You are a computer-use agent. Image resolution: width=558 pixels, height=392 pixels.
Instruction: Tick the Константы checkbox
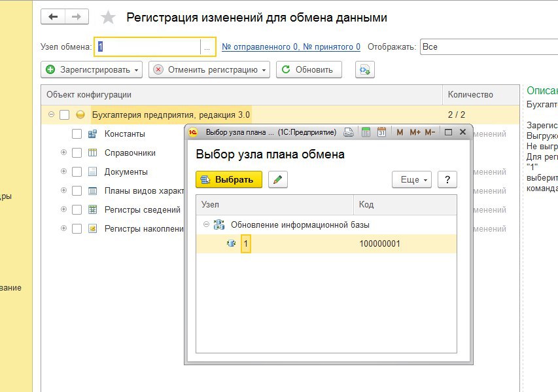click(77, 134)
